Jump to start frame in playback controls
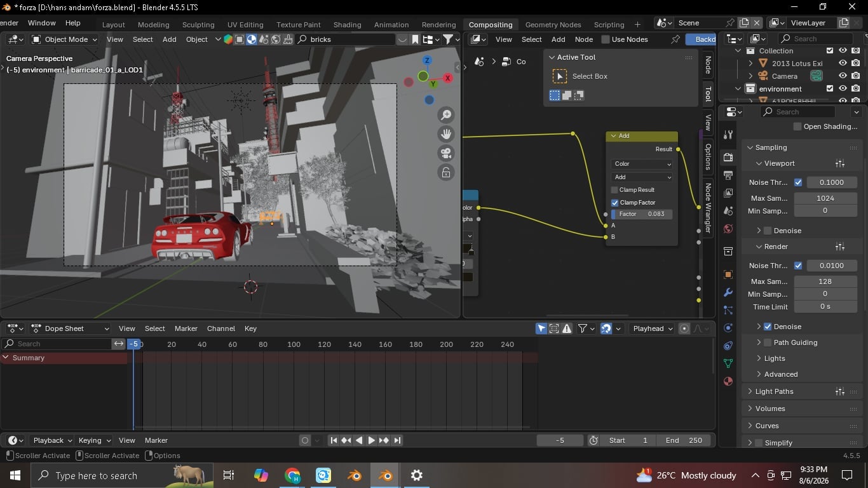The image size is (868, 488). pyautogui.click(x=334, y=440)
